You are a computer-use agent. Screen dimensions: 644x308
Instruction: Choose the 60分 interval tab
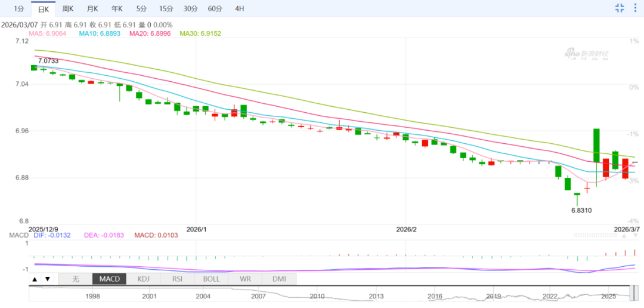(215, 8)
